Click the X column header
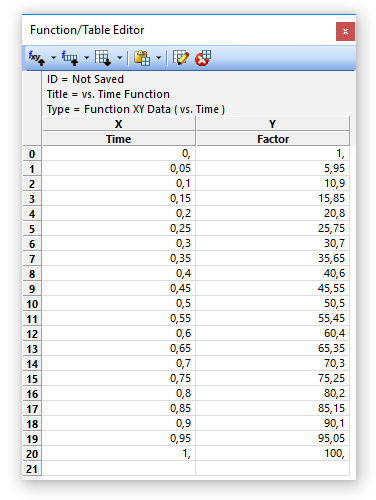Image resolution: width=376 pixels, height=500 pixels. [x=119, y=124]
